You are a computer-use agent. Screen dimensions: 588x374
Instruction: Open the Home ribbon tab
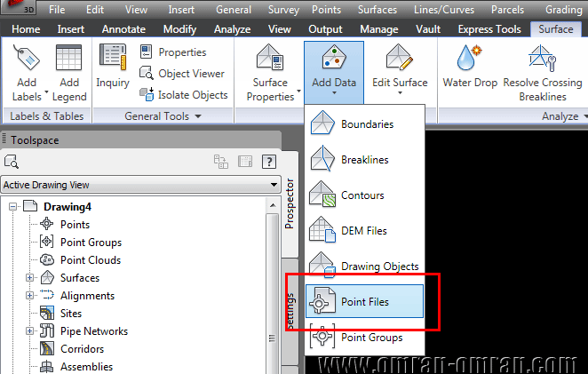26,29
